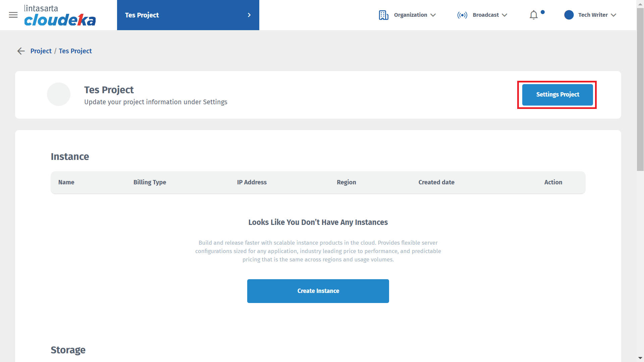Click the Billing Type column header
This screenshot has height=362, width=644.
(x=150, y=182)
